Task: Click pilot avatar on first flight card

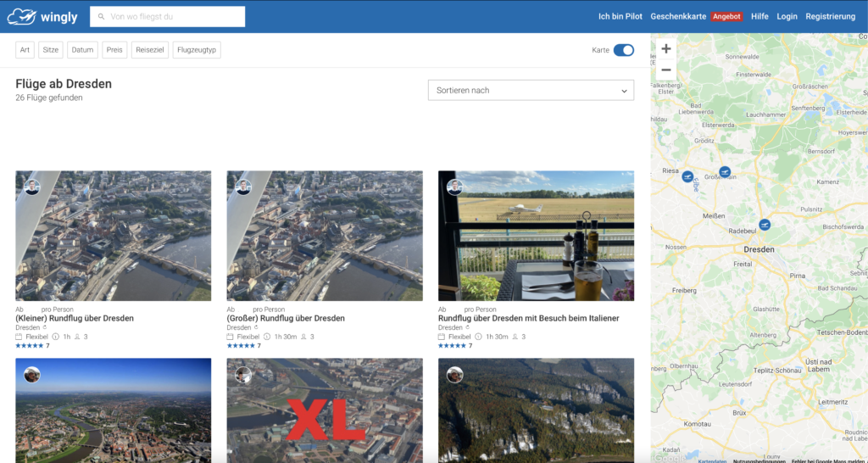Action: pyautogui.click(x=32, y=187)
